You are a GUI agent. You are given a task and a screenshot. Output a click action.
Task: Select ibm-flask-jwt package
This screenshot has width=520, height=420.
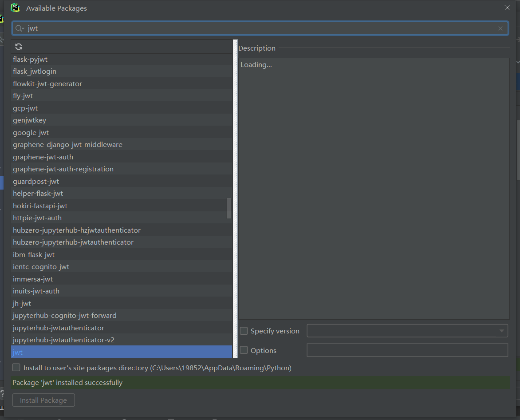[122, 254]
